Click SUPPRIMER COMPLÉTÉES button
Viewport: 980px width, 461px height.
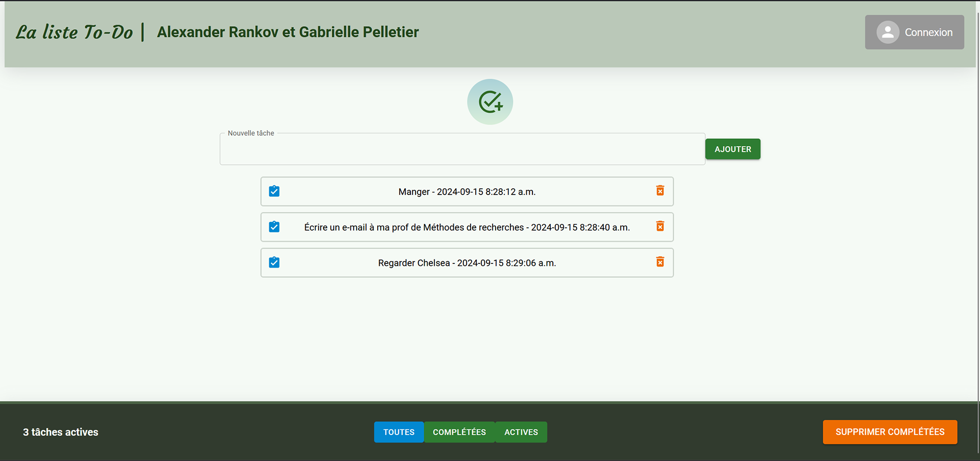point(890,432)
